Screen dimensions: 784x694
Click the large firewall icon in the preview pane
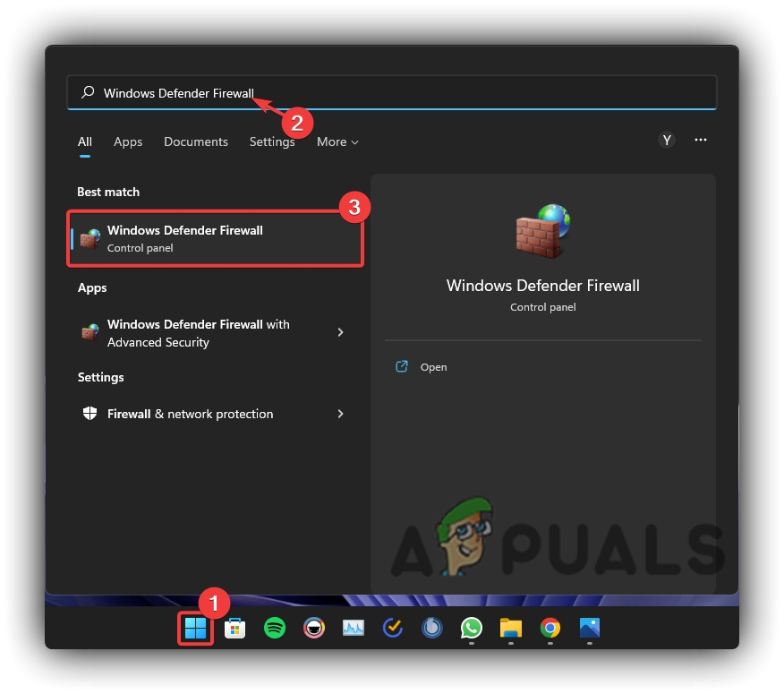tap(543, 231)
